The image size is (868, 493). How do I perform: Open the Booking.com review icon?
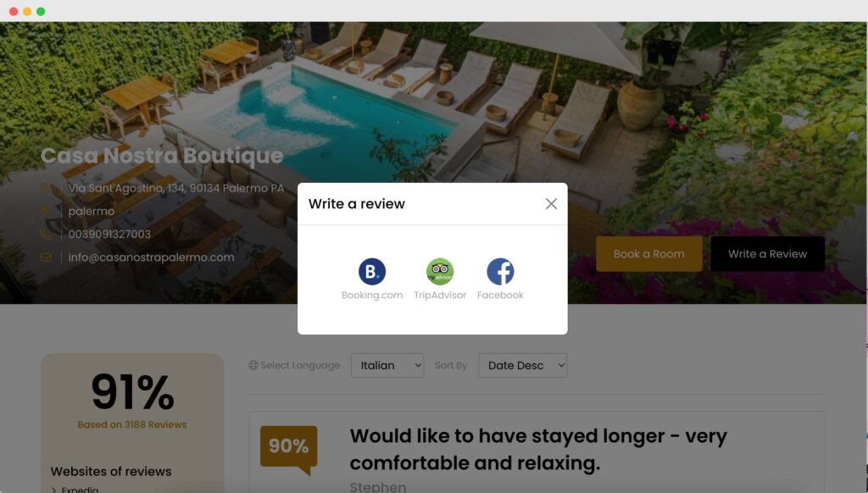click(x=371, y=272)
